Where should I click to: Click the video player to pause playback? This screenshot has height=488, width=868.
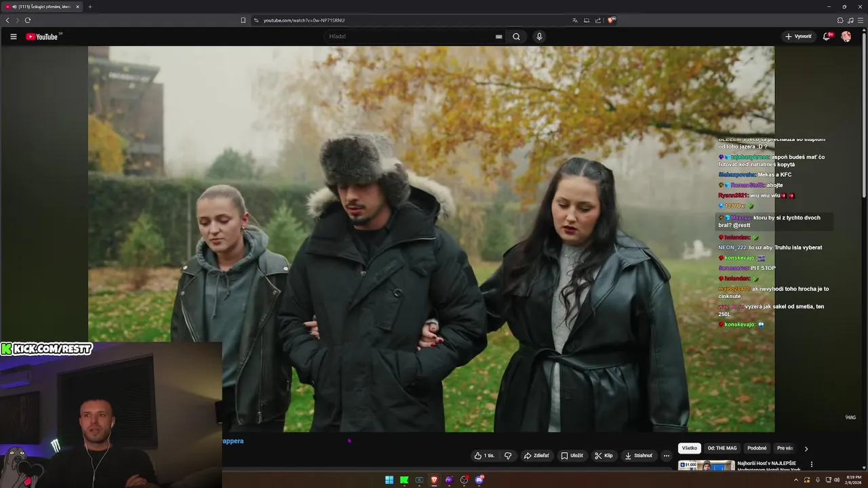[x=431, y=239]
